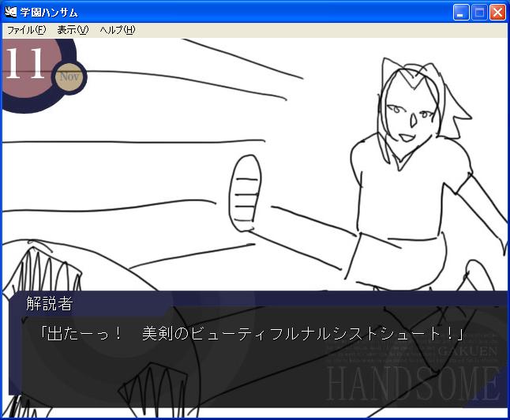Maximize the 学園ハンサム window
The image size is (510, 420).
[479, 13]
